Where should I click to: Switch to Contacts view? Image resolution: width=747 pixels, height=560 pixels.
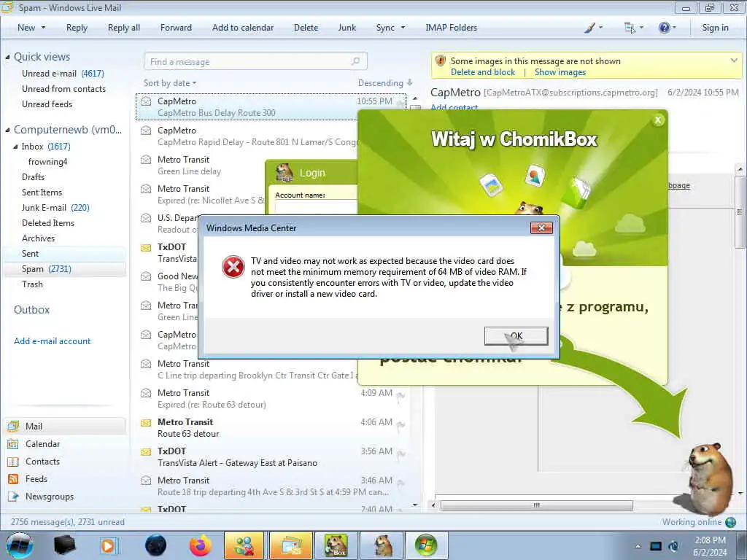(x=65, y=462)
